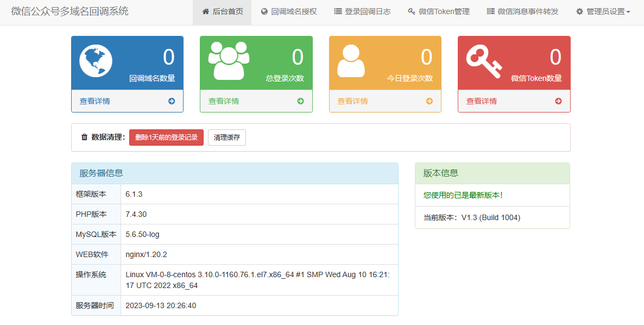The height and width of the screenshot is (325, 644).
Task: Click the trash icon beside 数据清理
Action: 84,137
